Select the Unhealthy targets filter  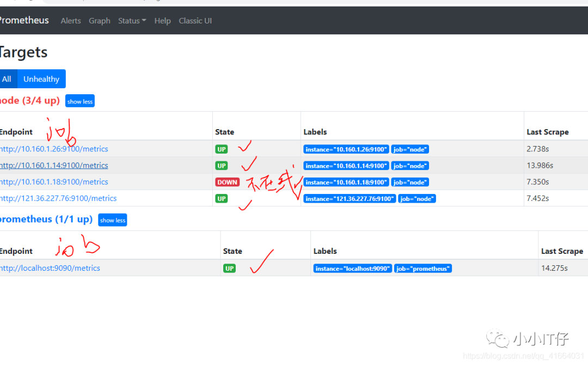(x=41, y=79)
